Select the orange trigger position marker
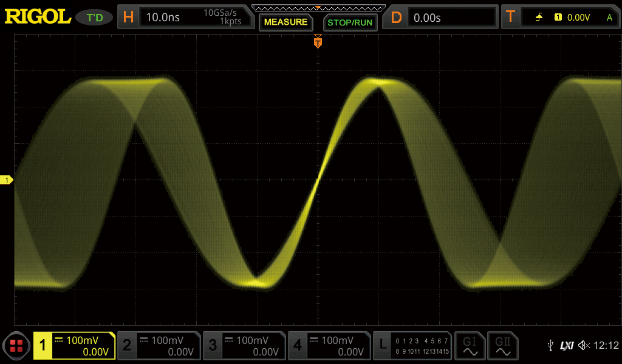622x364 pixels. (x=318, y=43)
